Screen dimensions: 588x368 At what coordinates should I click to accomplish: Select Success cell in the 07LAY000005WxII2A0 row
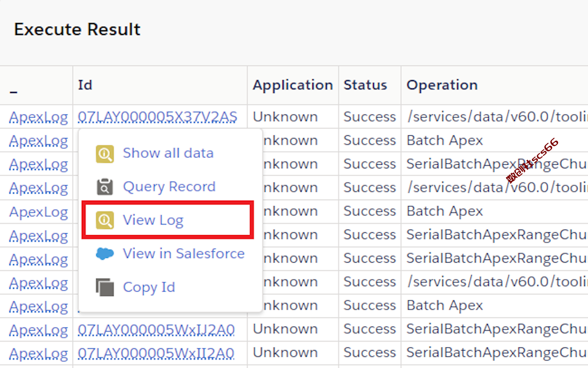pos(370,353)
